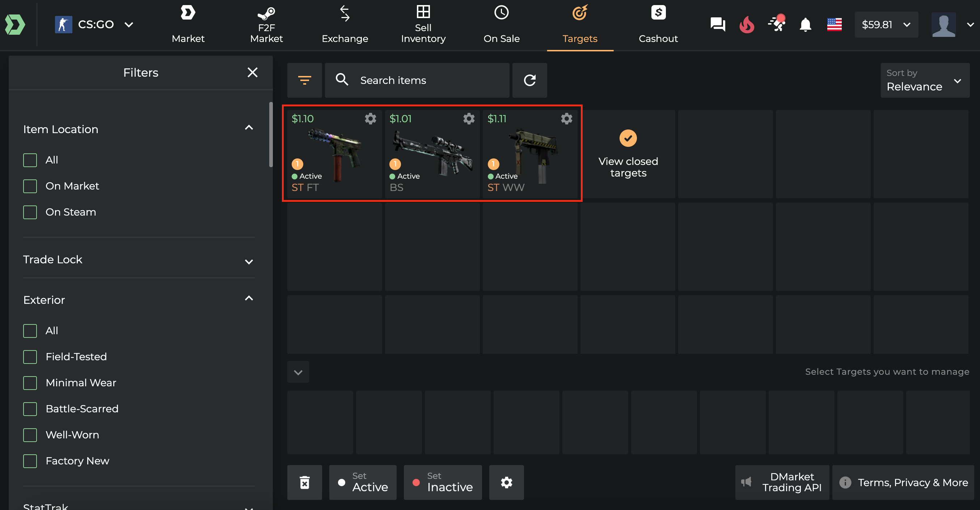
Task: Open settings gear on $1.10 target
Action: 371,119
